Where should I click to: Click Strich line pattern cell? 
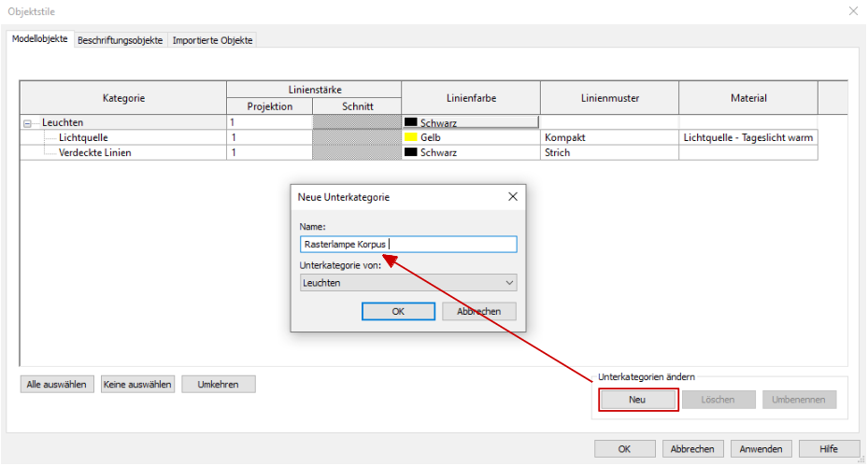(609, 152)
